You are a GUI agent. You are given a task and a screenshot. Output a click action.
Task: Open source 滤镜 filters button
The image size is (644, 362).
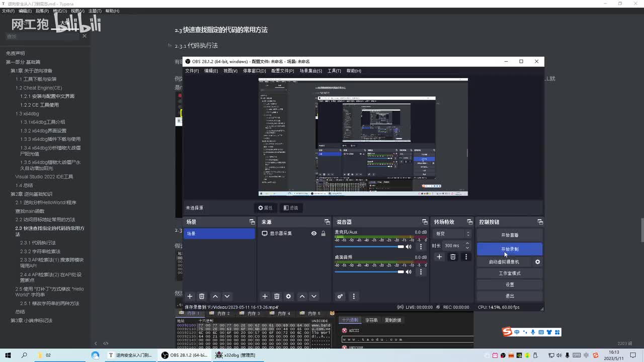(290, 208)
